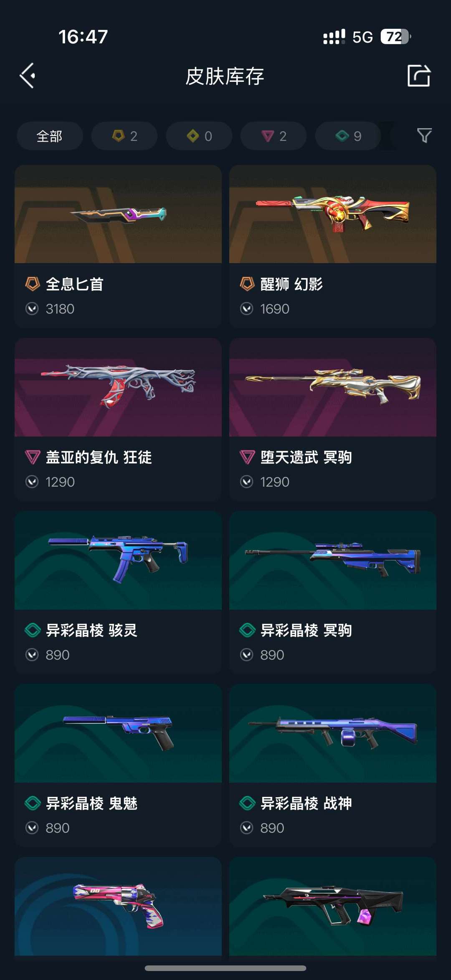
Task: Tap the VP coin icon beside 3180
Action: (x=32, y=309)
